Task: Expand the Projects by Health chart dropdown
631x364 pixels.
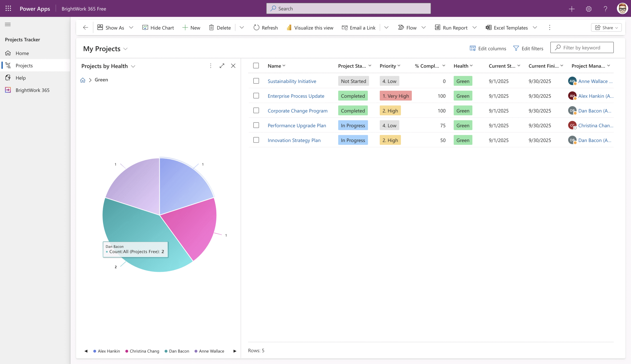Action: coord(133,66)
